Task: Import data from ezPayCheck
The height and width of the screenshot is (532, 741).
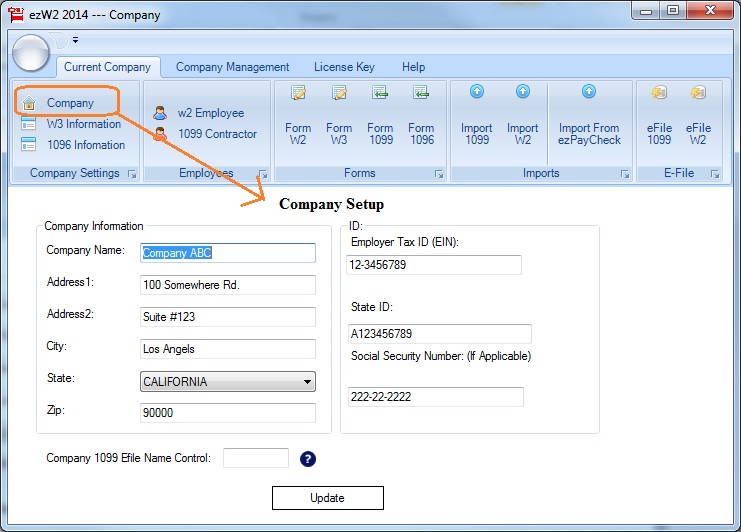Action: pyautogui.click(x=589, y=92)
